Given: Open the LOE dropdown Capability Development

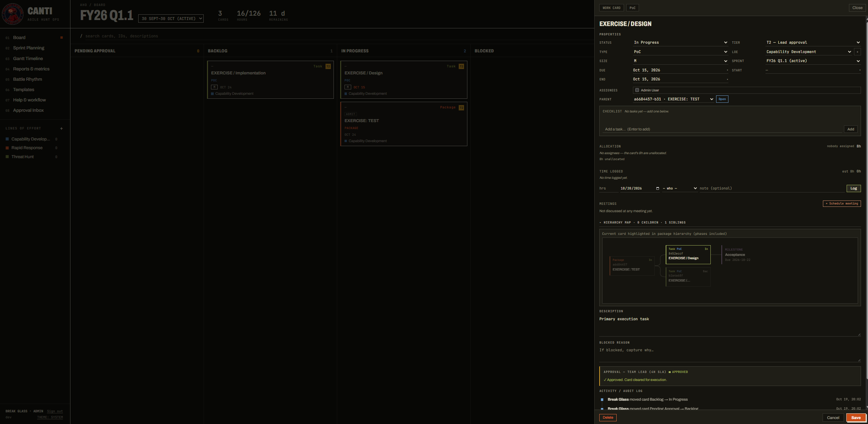Looking at the screenshot, I should (x=809, y=52).
